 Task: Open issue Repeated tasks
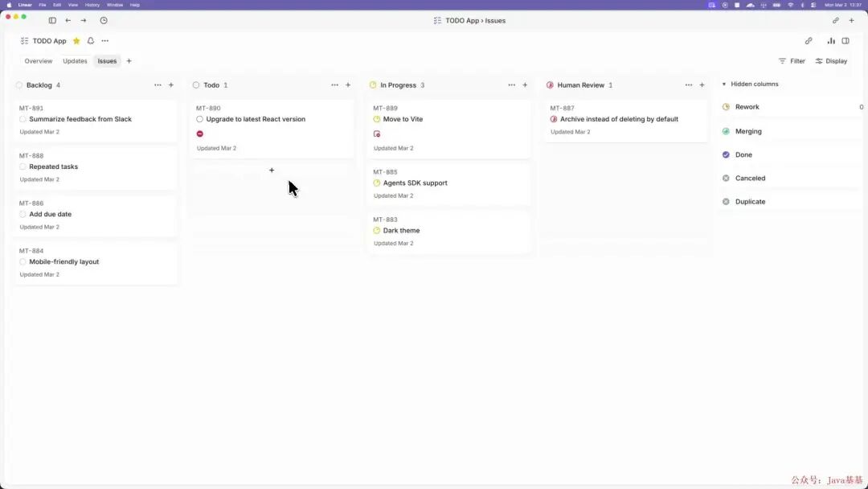53,166
